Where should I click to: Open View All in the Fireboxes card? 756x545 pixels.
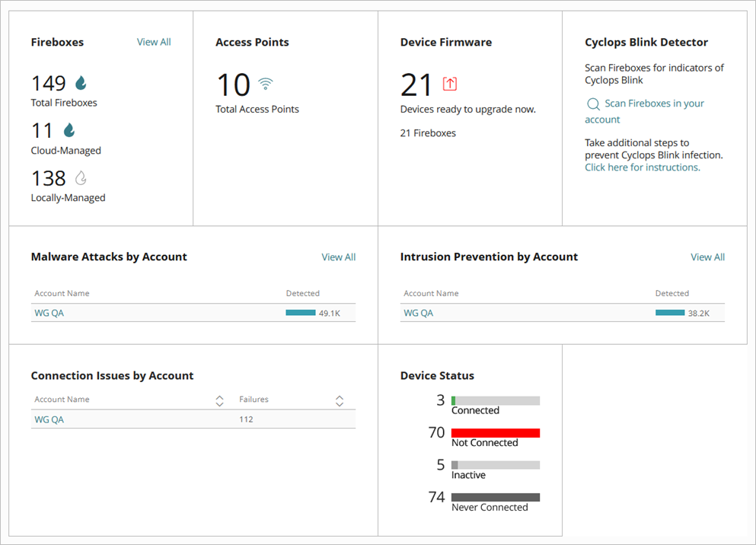(153, 42)
